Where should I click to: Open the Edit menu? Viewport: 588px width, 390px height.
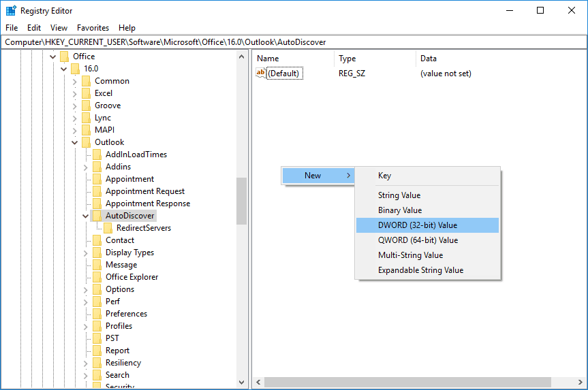click(x=34, y=28)
